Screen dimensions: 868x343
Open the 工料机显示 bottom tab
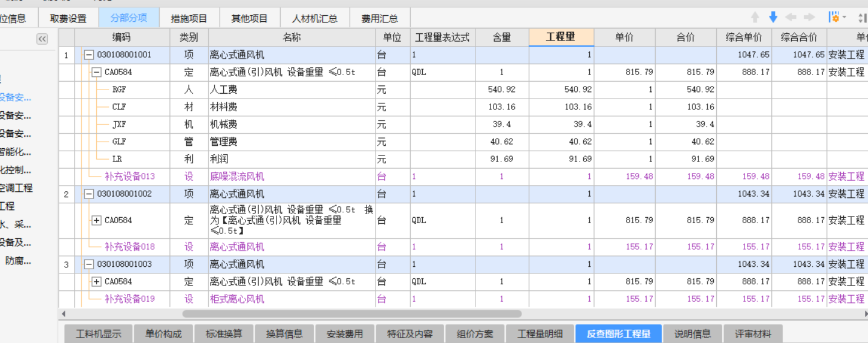coord(99,334)
